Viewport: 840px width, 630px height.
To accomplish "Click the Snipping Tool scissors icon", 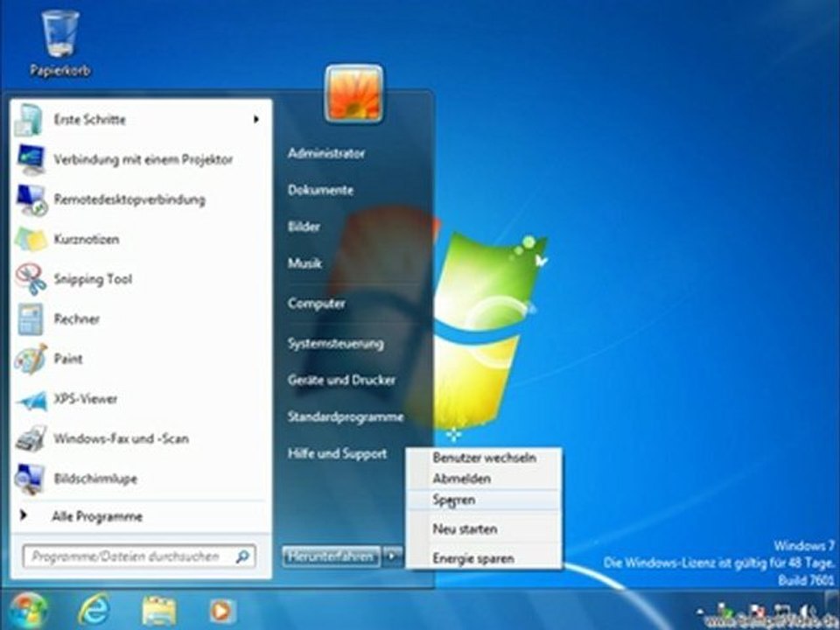I will click(31, 279).
